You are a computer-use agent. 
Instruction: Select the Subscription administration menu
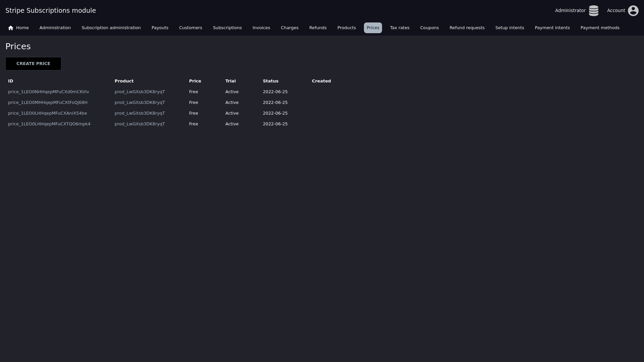pyautogui.click(x=111, y=28)
